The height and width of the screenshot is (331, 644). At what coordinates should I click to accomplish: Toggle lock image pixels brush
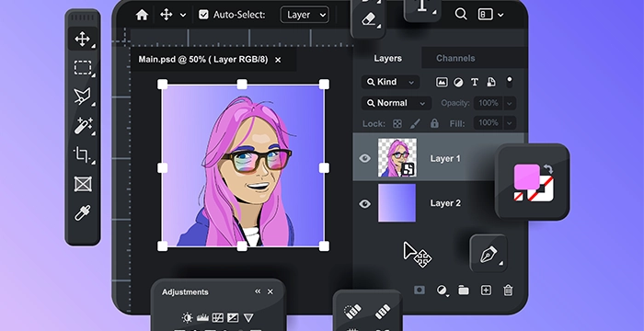point(416,123)
